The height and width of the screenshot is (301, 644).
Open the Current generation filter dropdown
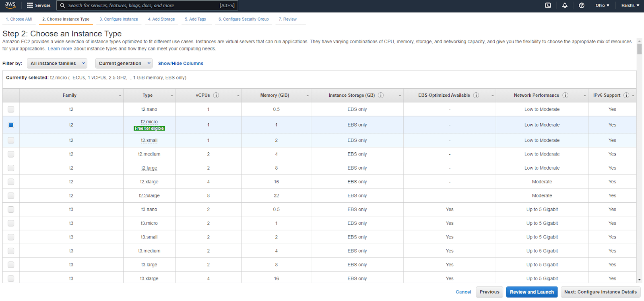click(124, 63)
